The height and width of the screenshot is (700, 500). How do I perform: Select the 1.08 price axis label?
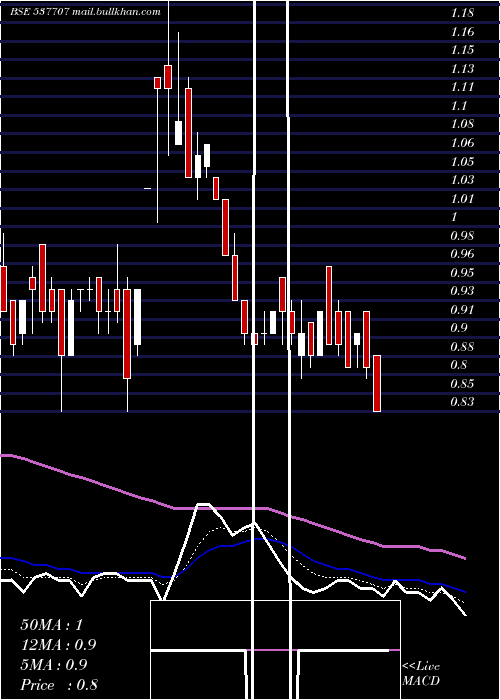click(462, 124)
